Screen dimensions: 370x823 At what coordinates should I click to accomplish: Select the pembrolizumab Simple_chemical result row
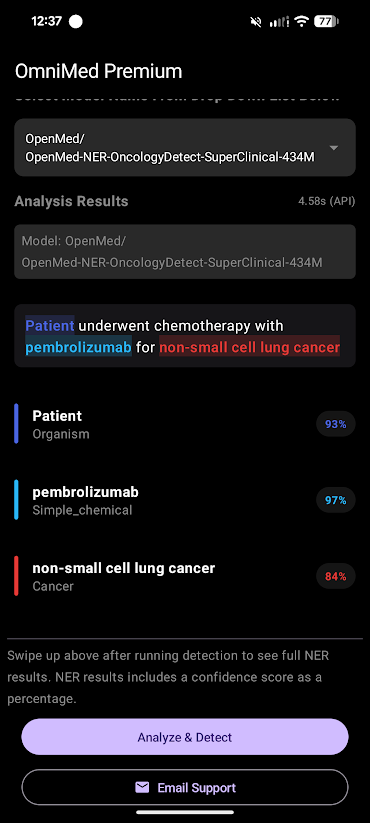(x=185, y=500)
